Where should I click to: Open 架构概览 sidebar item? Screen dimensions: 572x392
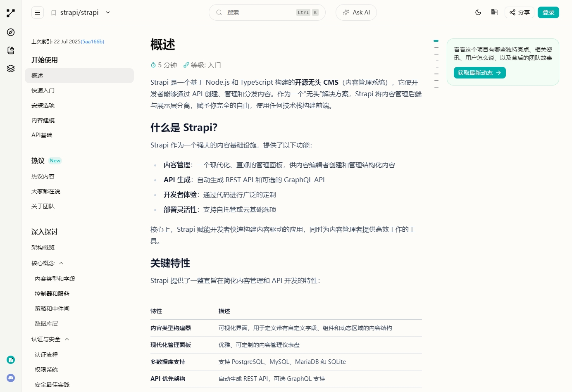point(43,247)
